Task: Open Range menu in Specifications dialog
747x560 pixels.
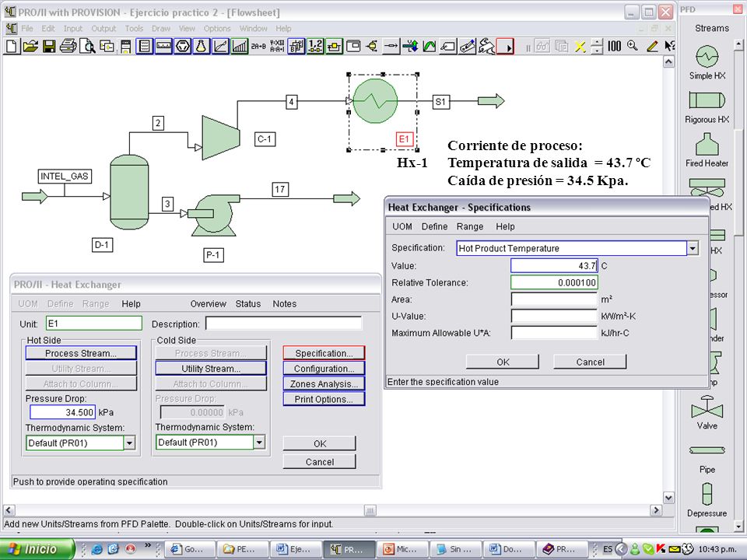Action: click(x=470, y=226)
